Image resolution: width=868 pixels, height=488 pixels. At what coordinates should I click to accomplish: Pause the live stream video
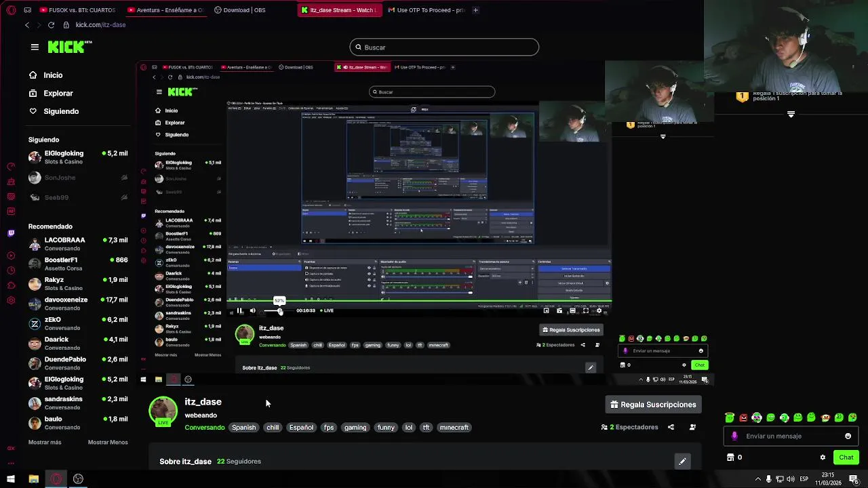point(239,310)
